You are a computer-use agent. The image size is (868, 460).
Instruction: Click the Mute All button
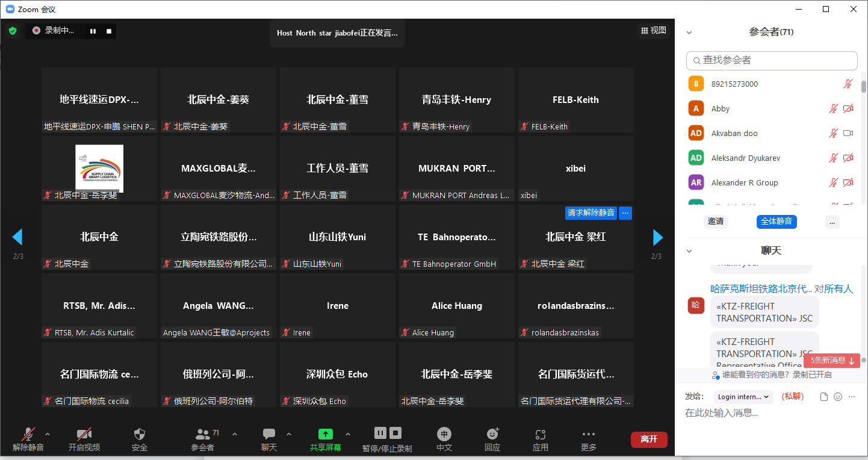777,222
